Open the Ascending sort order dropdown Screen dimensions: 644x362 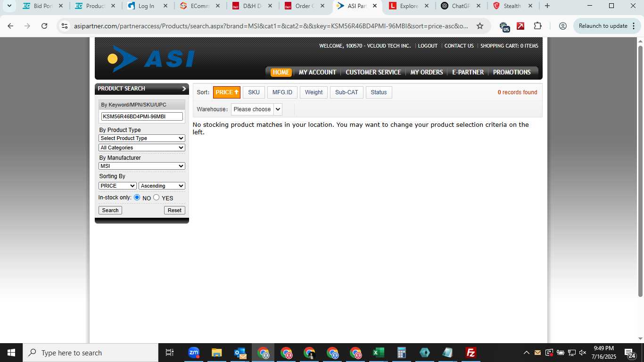(162, 186)
